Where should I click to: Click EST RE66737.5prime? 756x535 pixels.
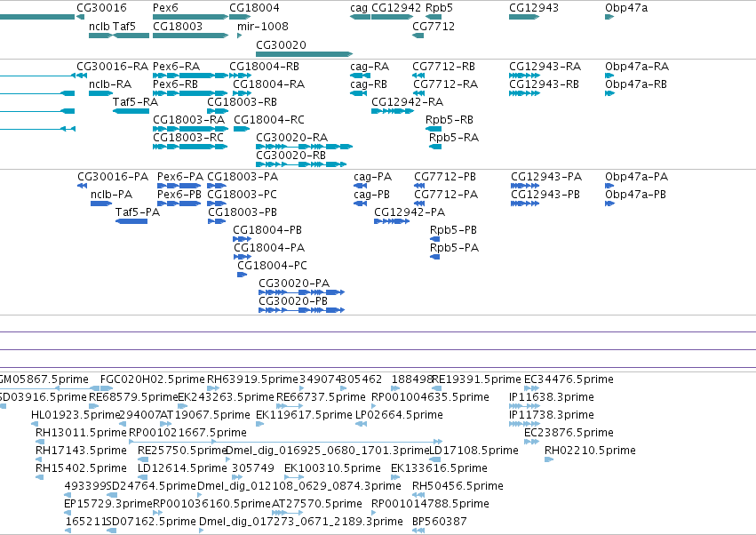pyautogui.click(x=321, y=397)
